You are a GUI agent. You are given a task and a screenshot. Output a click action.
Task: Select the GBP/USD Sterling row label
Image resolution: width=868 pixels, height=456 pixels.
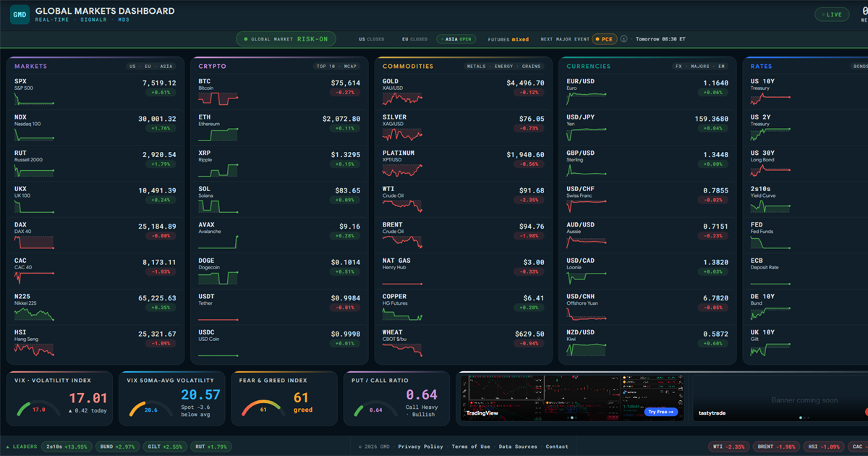tap(581, 156)
